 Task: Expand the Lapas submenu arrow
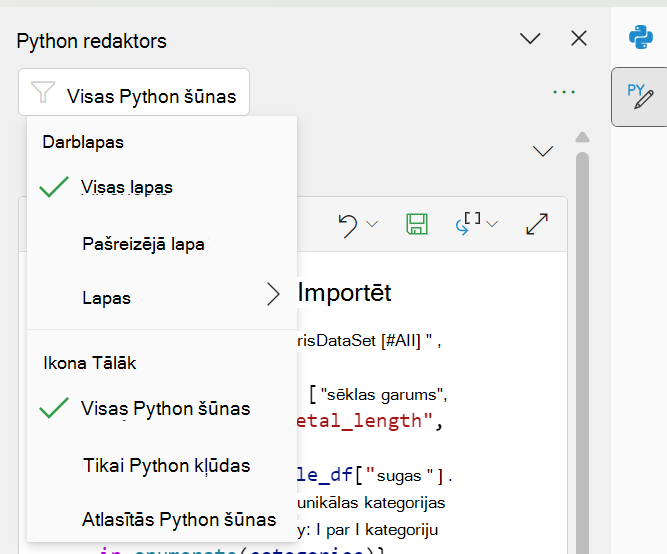(x=273, y=294)
